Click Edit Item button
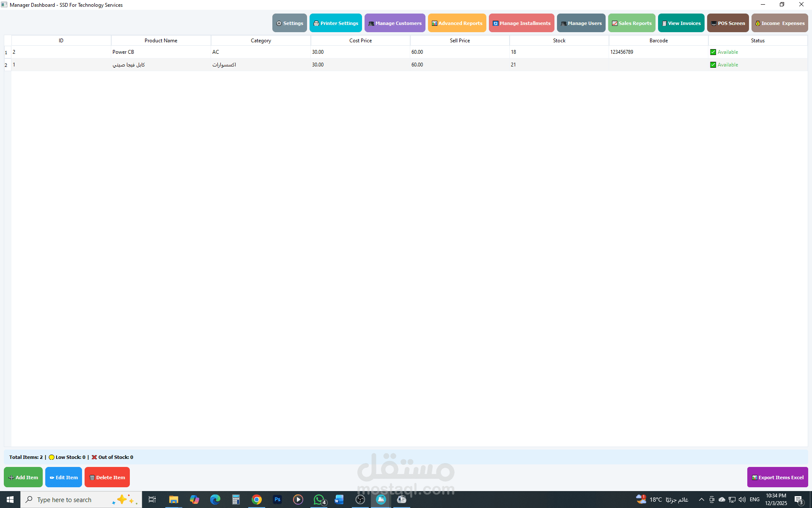This screenshot has height=508, width=812. point(63,477)
